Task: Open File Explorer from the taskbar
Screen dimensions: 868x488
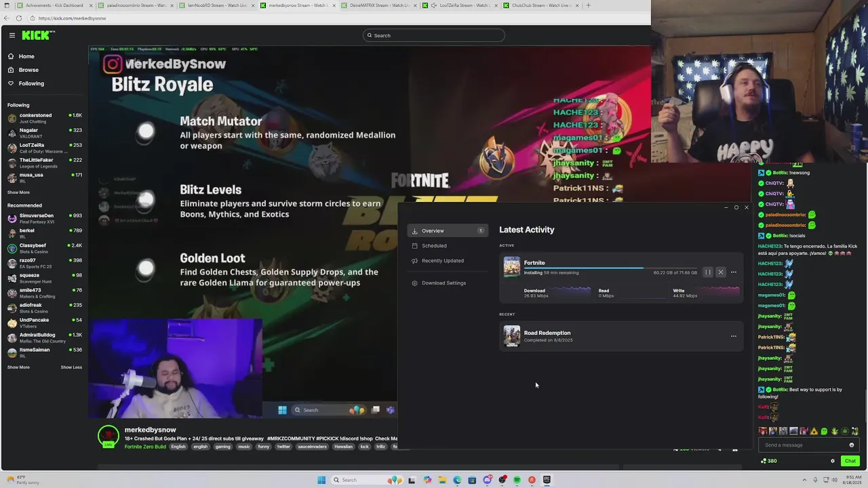Action: point(442,480)
